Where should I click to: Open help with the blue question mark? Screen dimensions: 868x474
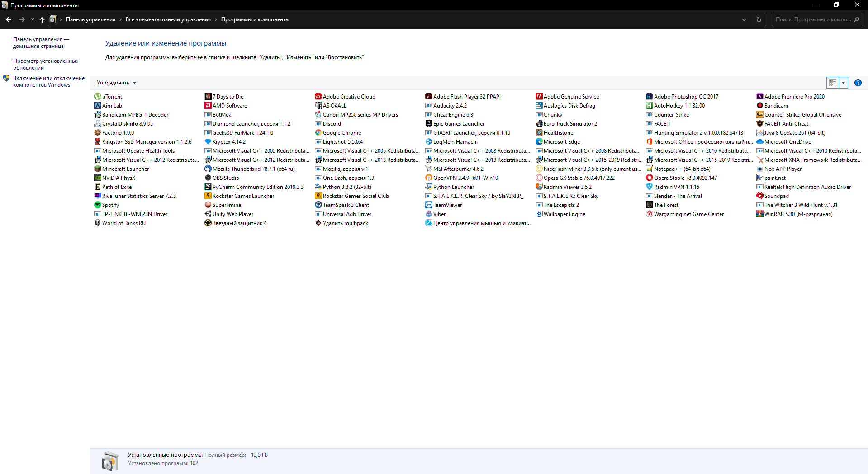(x=858, y=83)
